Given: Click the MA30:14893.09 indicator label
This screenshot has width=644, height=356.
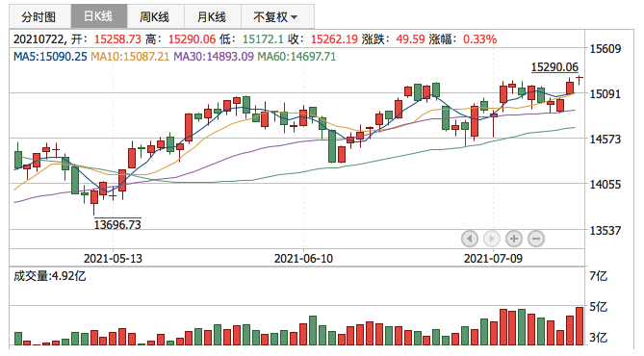Looking at the screenshot, I should (213, 56).
